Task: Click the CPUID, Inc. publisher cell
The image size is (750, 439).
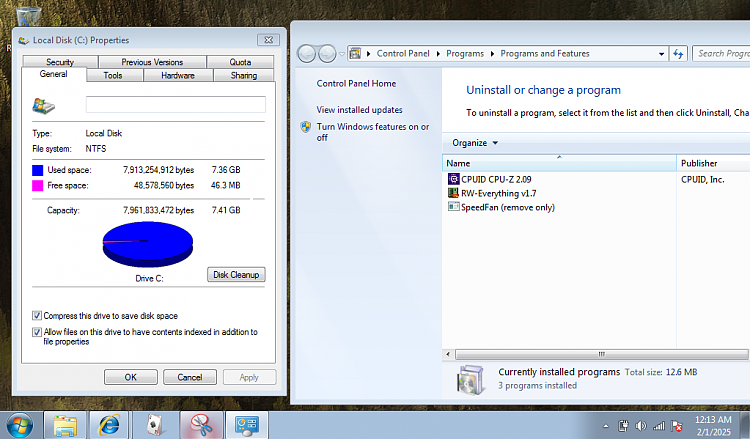Action: (703, 179)
